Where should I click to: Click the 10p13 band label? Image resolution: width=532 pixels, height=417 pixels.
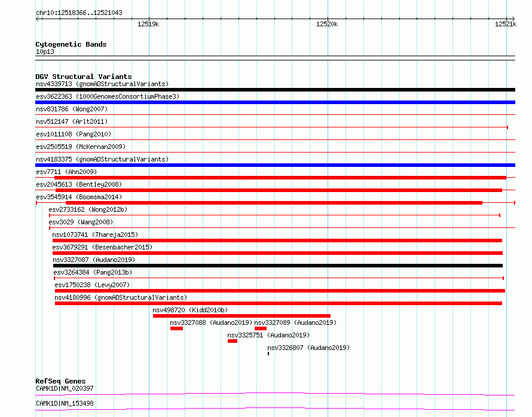[x=45, y=51]
